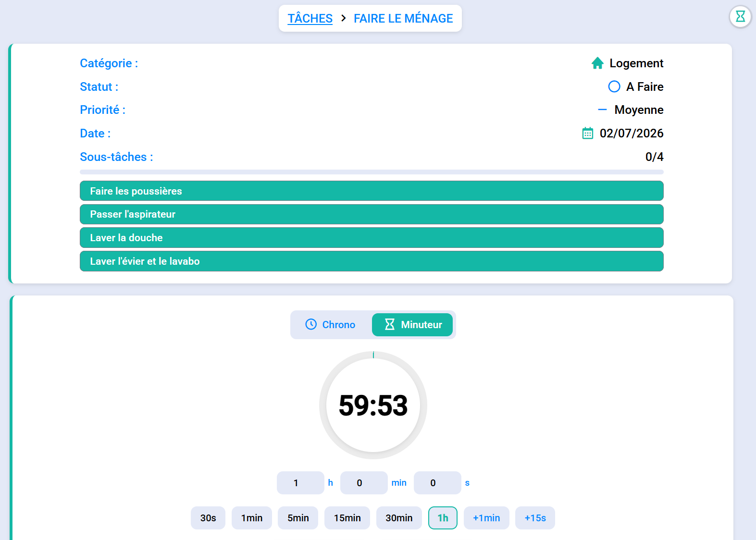Click the Moyenne priority value
This screenshot has width=756, height=540.
coord(639,110)
